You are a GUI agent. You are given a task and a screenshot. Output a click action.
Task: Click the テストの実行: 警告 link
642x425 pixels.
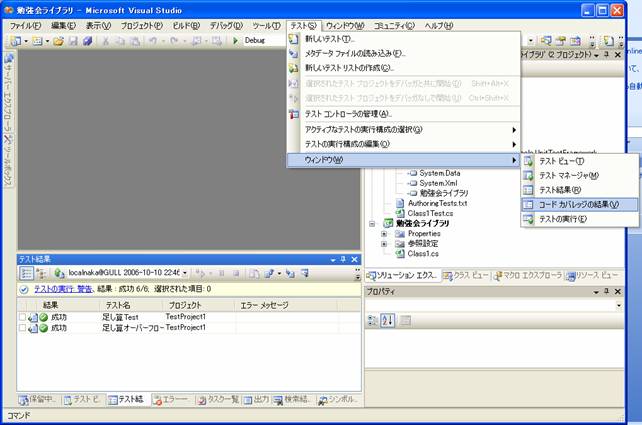coord(66,289)
